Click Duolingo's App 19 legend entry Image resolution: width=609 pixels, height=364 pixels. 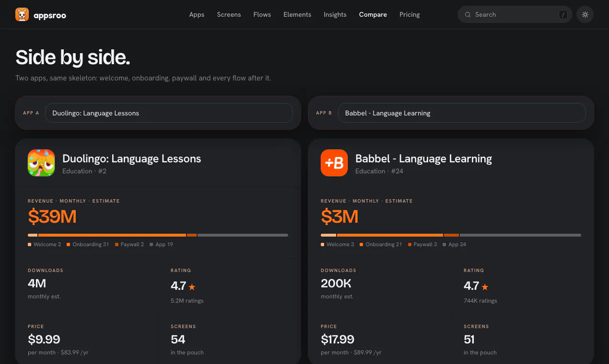point(162,244)
